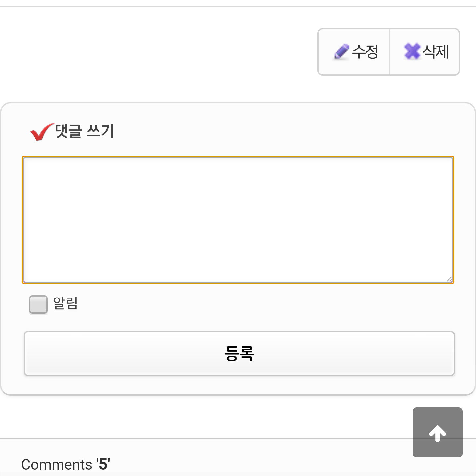Click the textarea resize handle
476x476 pixels.
point(450,279)
